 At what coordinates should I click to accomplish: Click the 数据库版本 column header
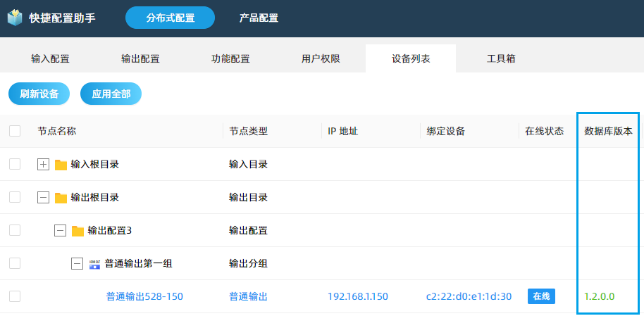point(608,131)
